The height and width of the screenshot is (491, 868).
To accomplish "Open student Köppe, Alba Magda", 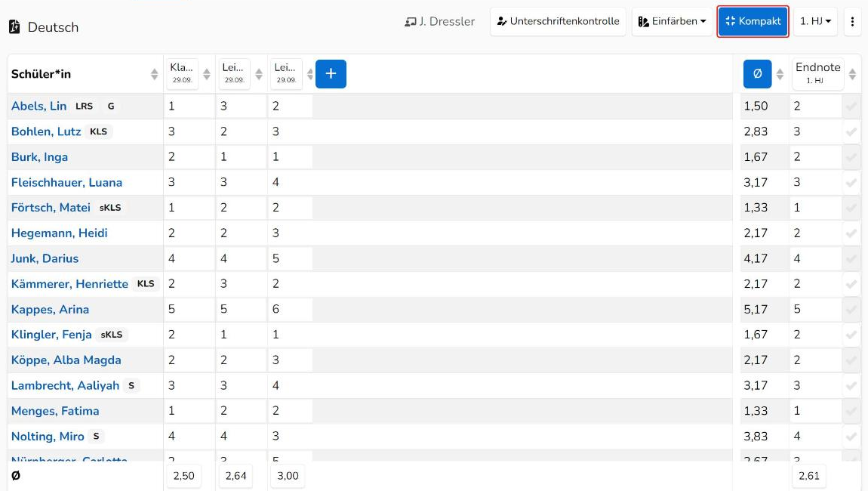I will point(66,360).
